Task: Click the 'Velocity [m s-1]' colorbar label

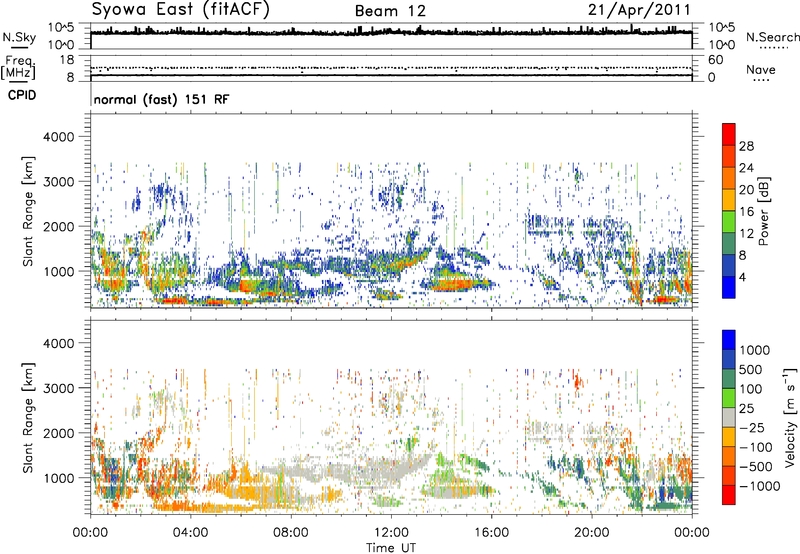Action: (x=790, y=417)
